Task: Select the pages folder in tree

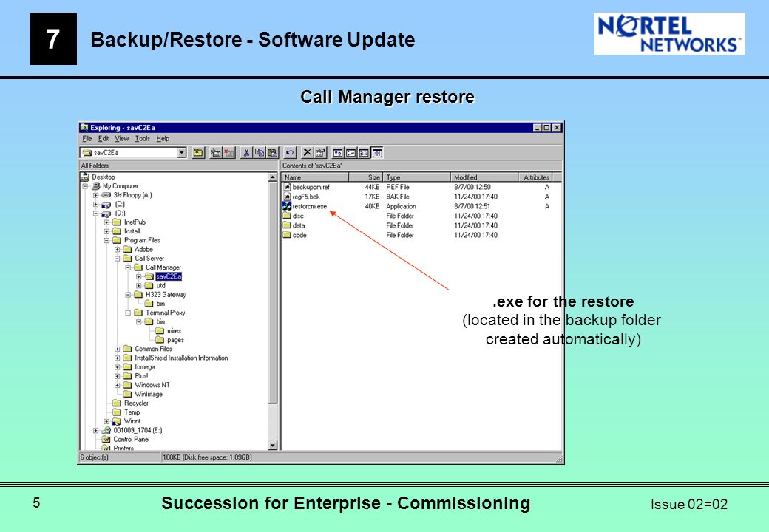Action: pyautogui.click(x=175, y=340)
